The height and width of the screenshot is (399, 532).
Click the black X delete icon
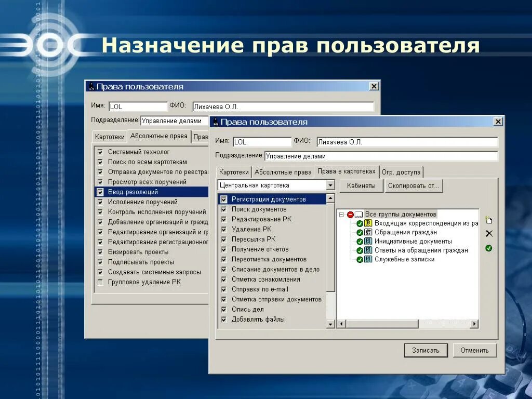point(489,233)
